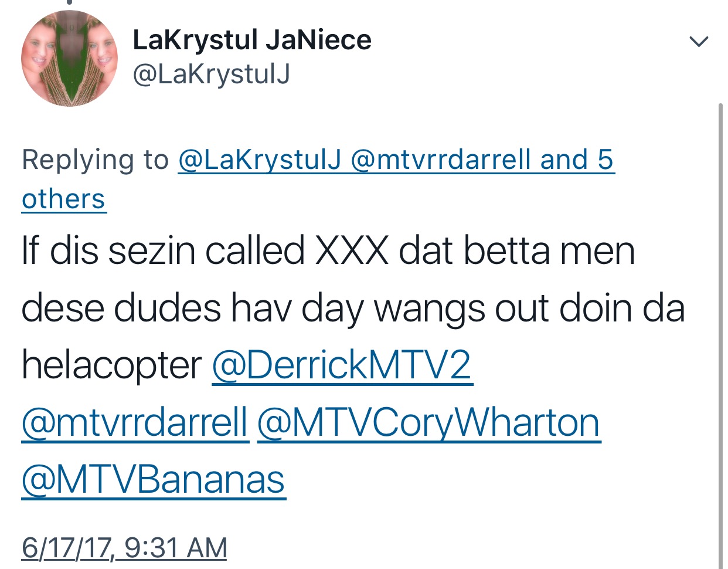Viewport: 728px width, 569px height.
Task: Tap the 'XXX' word in the tweet
Action: click(352, 250)
